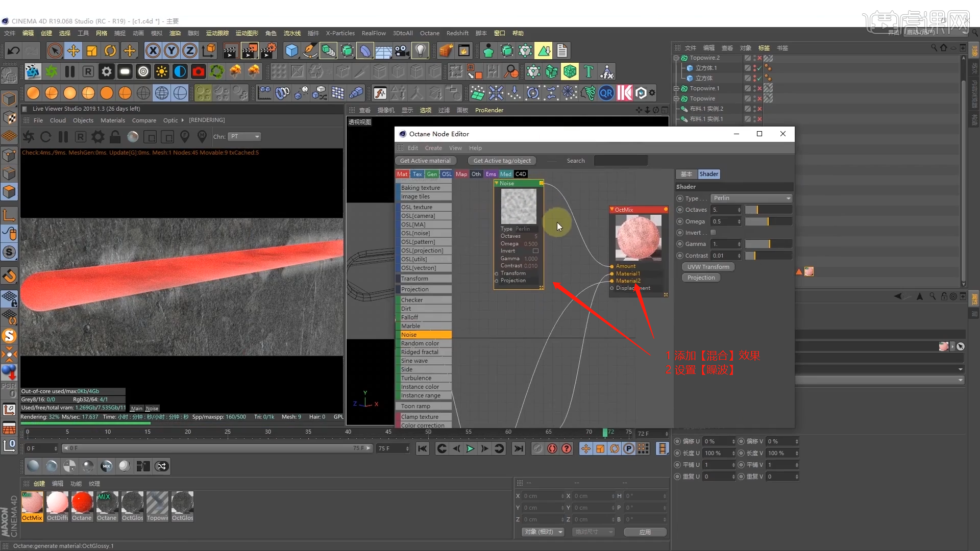The width and height of the screenshot is (980, 551).
Task: Open the Octane menu in menu bar
Action: [x=429, y=33]
